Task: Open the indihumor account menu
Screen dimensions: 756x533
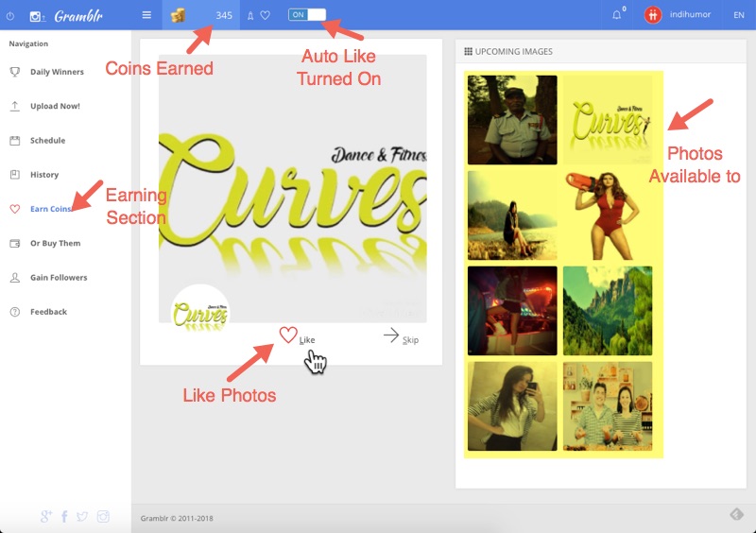Action: tap(690, 15)
